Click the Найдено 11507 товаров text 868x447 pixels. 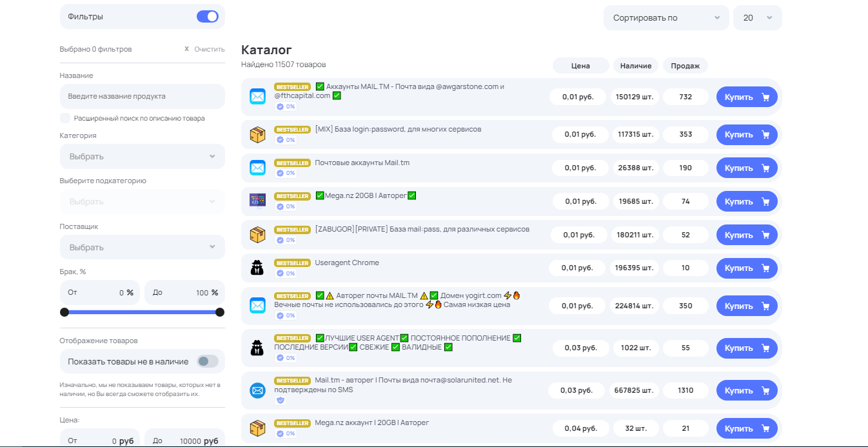coord(284,65)
